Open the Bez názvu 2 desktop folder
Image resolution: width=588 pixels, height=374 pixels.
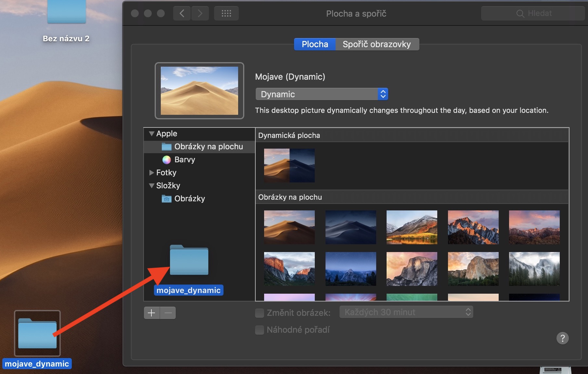[x=66, y=13]
